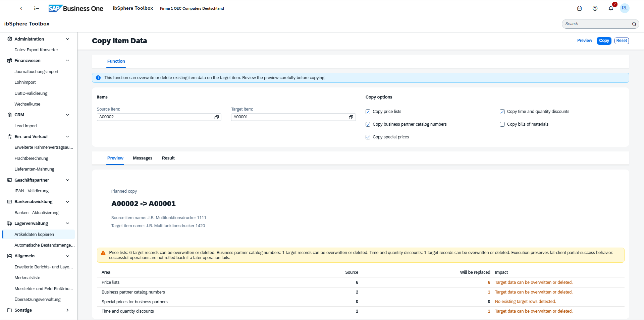This screenshot has height=320, width=644.
Task: Collapse the Lagerverwaltung section chevron
Action: point(67,223)
